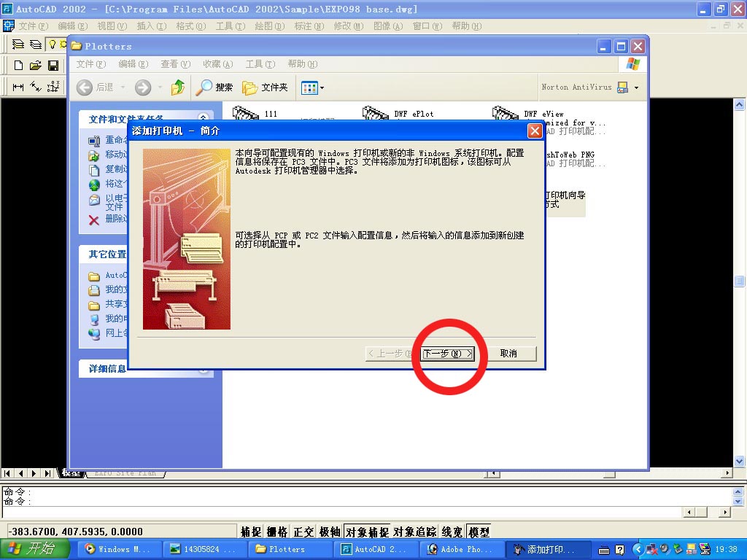
Task: Click the Back arrow in Plotters window
Action: [85, 87]
